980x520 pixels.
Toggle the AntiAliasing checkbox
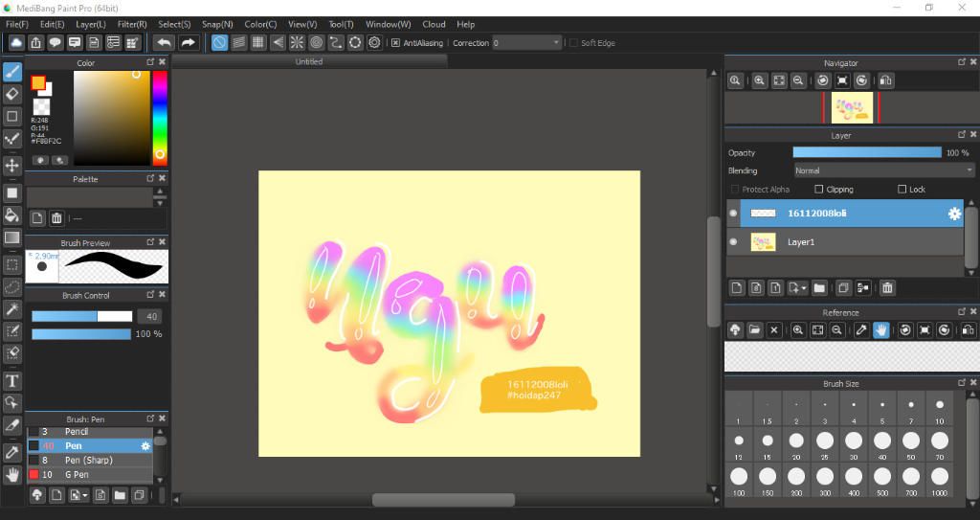click(x=395, y=43)
